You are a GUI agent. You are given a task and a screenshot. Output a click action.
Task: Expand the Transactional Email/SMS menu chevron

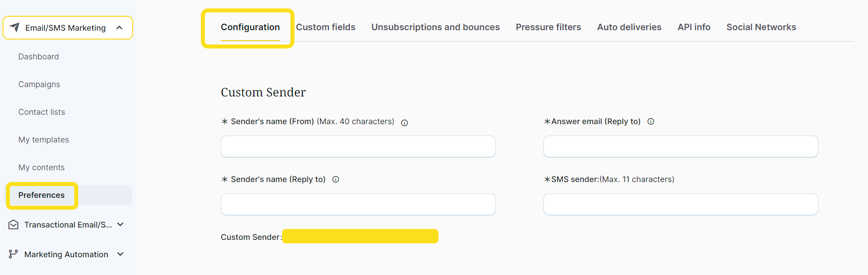point(120,225)
